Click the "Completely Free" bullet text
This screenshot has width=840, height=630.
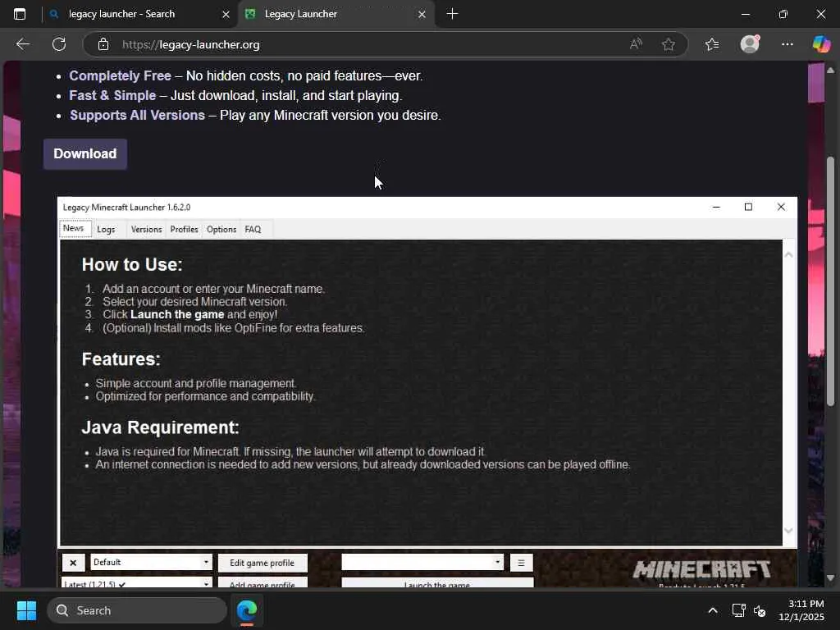click(x=120, y=75)
